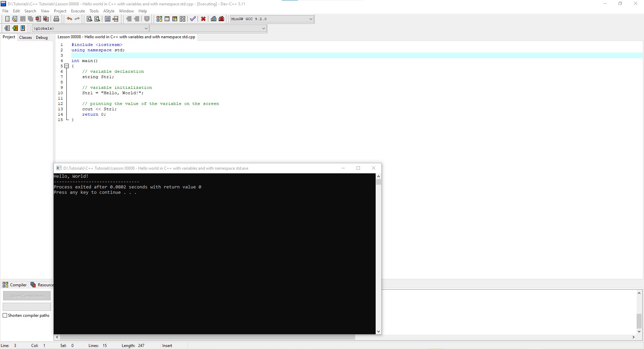Viewport: 644px width, 349px height.
Task: Open the AStyle menu
Action: [109, 11]
